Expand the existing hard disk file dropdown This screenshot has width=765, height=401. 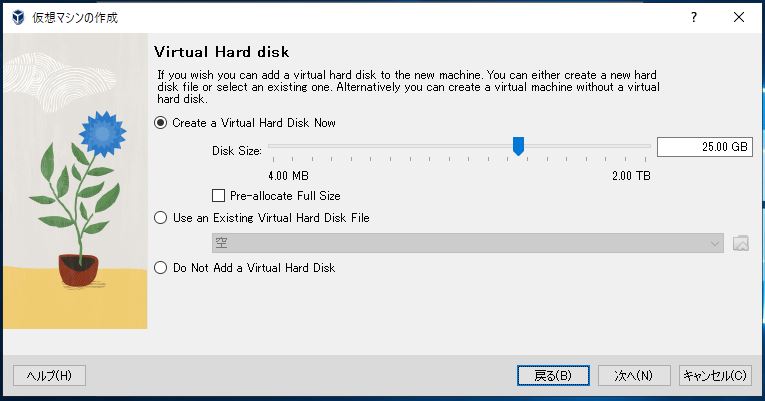[715, 243]
